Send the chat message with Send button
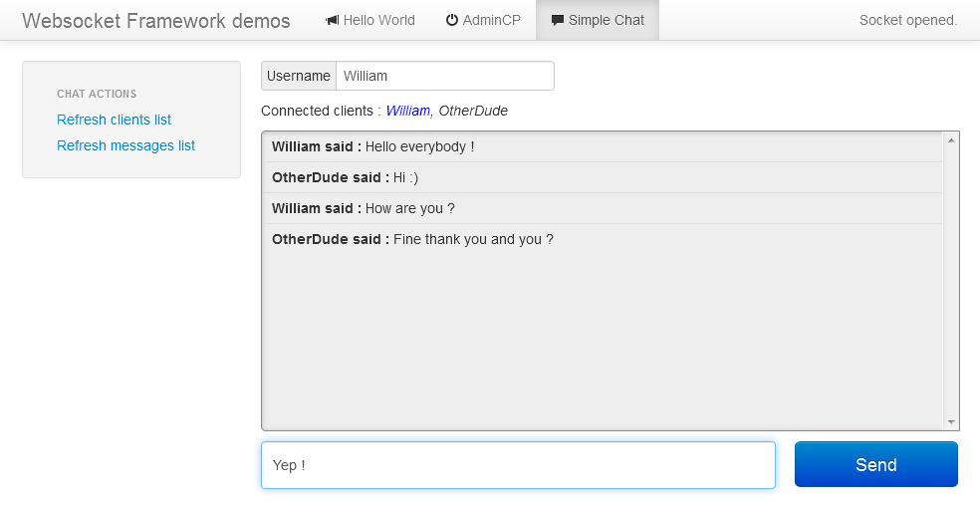 point(876,464)
